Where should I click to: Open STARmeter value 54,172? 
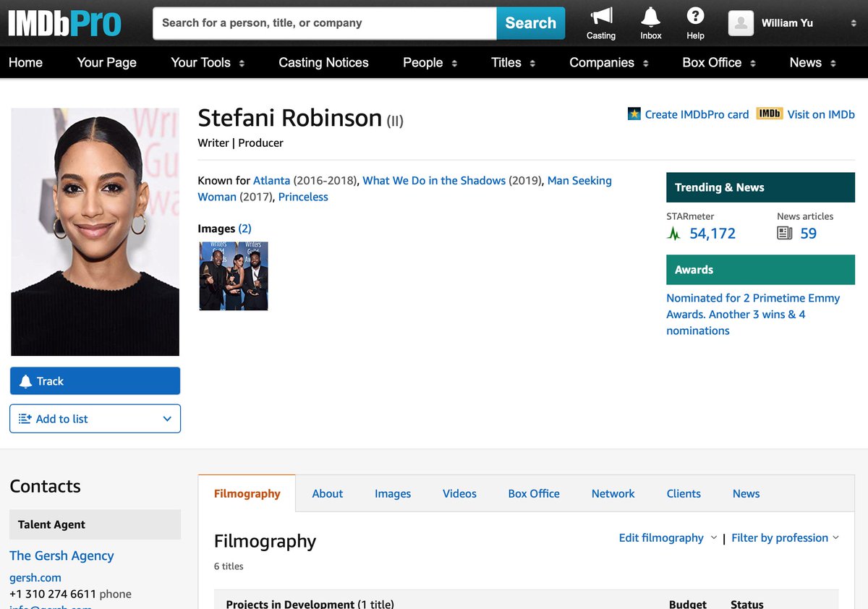(x=712, y=234)
